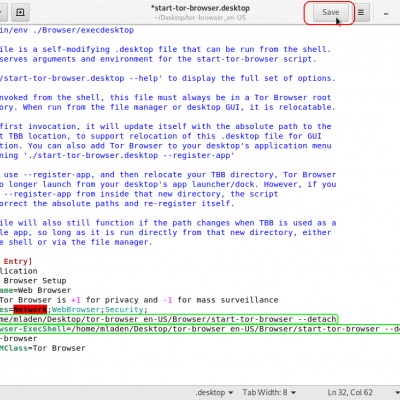Open the recent files dropdown arrow

pos(2,12)
